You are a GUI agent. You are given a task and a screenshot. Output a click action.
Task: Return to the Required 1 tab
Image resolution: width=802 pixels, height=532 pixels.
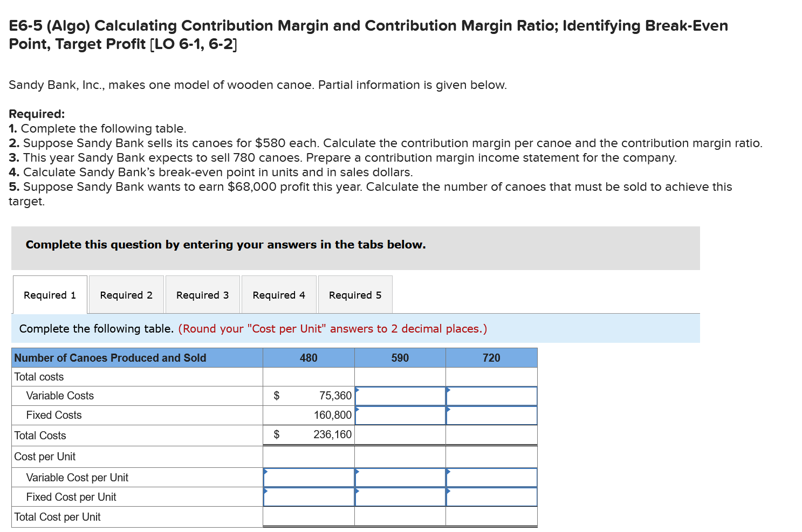pyautogui.click(x=49, y=294)
